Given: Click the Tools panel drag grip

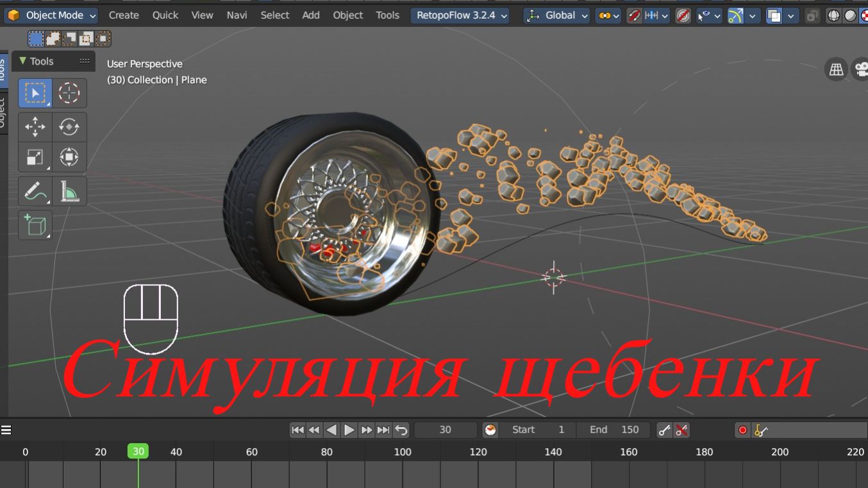Looking at the screenshot, I should (85, 61).
